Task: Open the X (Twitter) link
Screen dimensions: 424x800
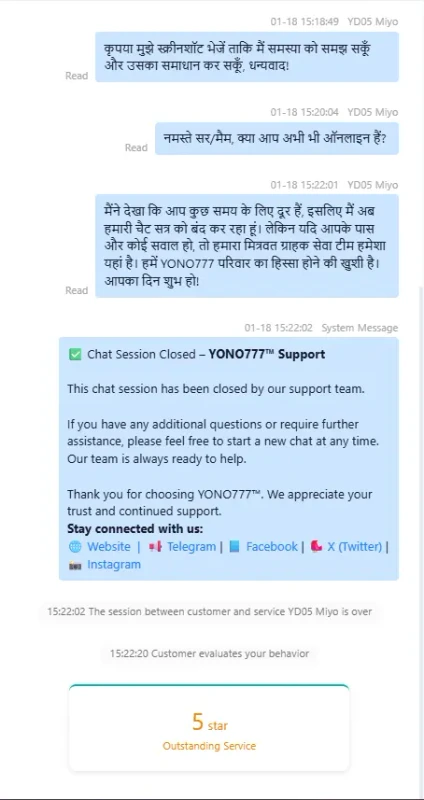Action: pyautogui.click(x=355, y=546)
